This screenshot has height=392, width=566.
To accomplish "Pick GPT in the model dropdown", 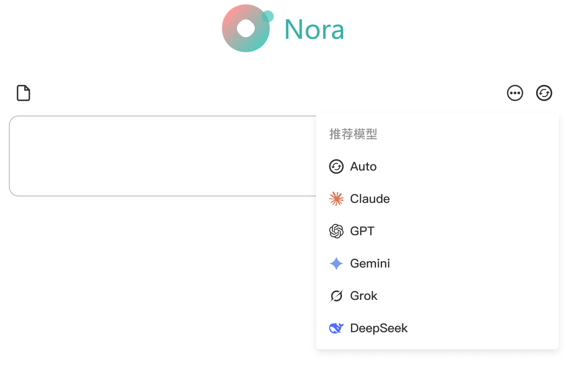I will point(437,231).
